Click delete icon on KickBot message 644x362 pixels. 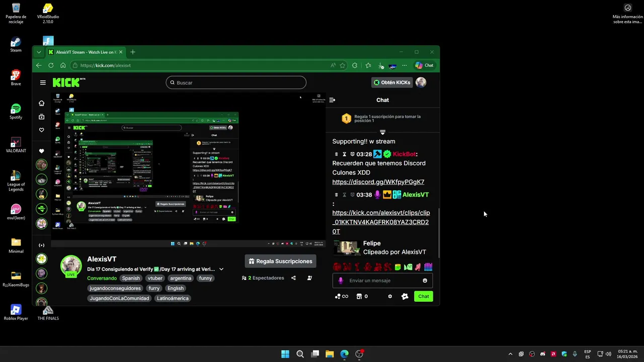point(336,154)
